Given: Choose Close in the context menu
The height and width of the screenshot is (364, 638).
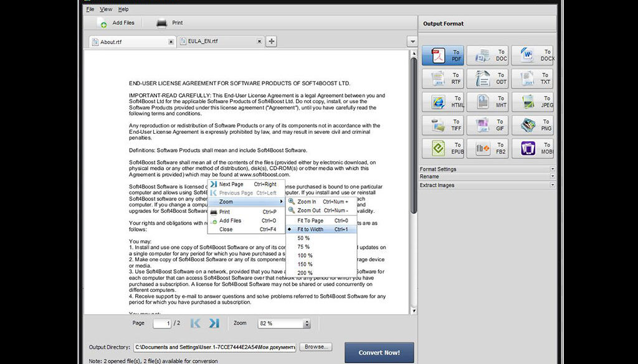Looking at the screenshot, I should [x=246, y=229].
